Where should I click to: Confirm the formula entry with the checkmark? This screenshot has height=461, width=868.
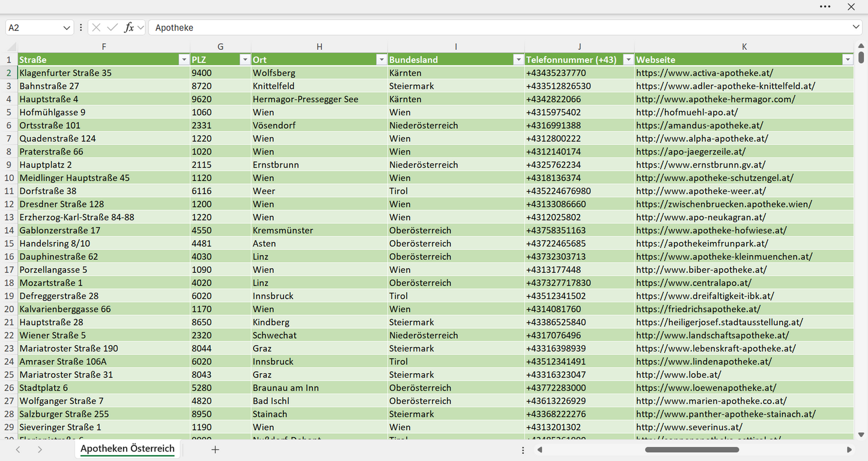point(112,28)
